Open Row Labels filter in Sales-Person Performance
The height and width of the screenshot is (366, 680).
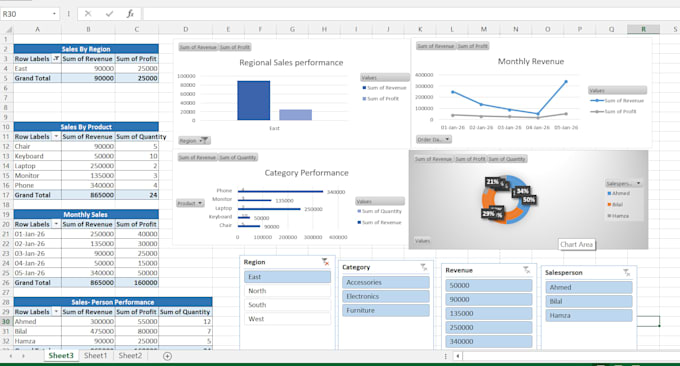[56, 312]
